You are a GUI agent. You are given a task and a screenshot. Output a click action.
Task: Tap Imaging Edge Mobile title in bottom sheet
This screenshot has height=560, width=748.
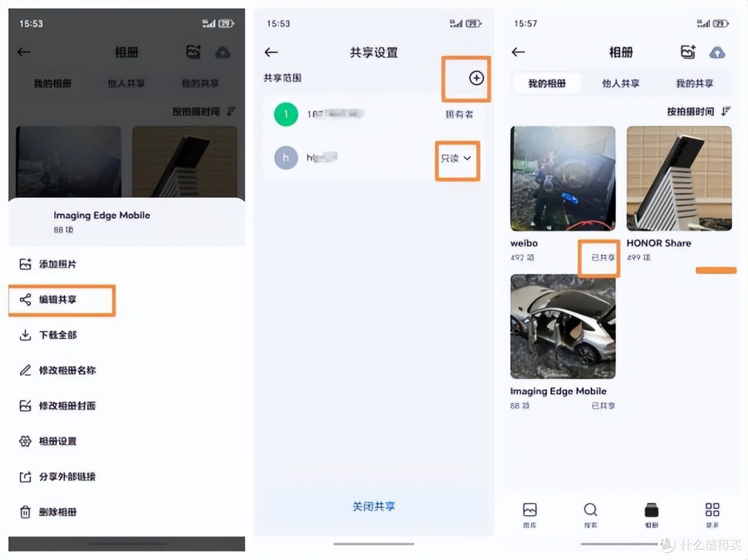tap(102, 215)
